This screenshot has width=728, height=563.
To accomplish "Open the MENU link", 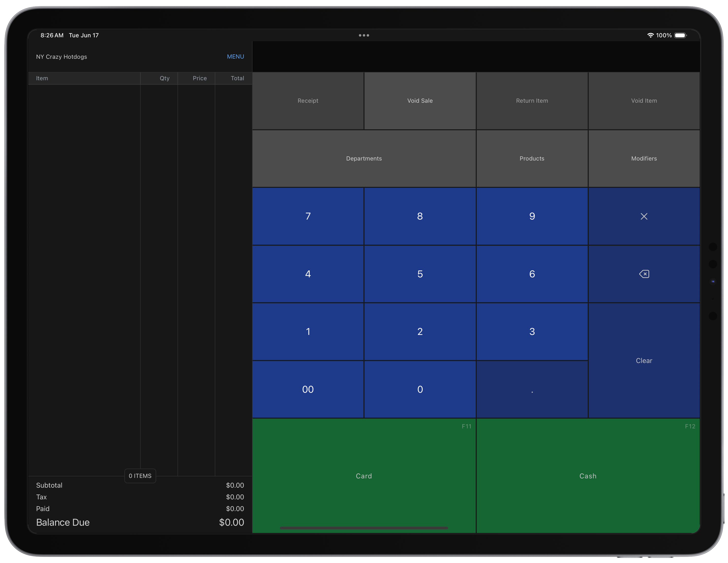I will coord(235,57).
